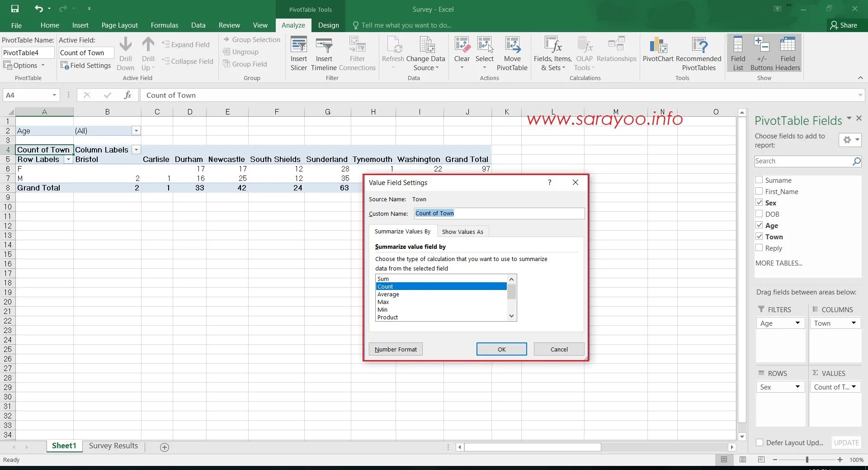Image resolution: width=868 pixels, height=470 pixels.
Task: Toggle the Field List button
Action: 738,54
